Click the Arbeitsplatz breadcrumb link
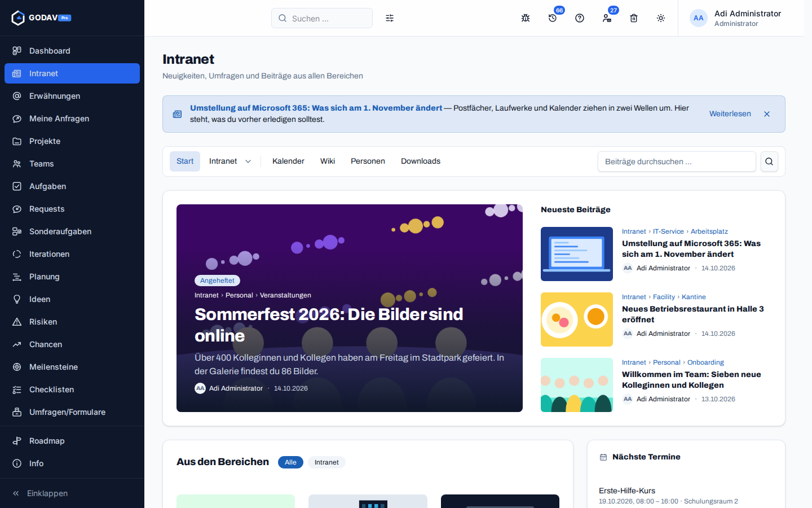The height and width of the screenshot is (508, 812). (x=709, y=231)
